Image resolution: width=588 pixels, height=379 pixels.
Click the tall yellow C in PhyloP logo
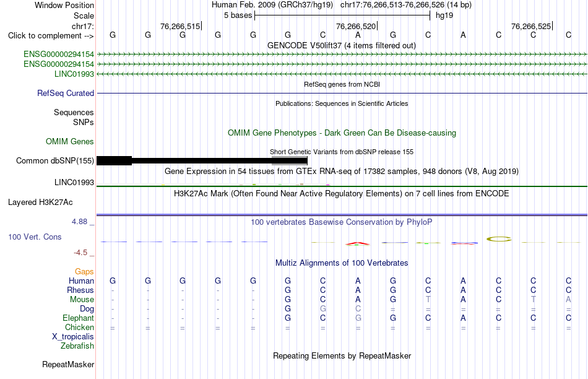[x=499, y=238]
